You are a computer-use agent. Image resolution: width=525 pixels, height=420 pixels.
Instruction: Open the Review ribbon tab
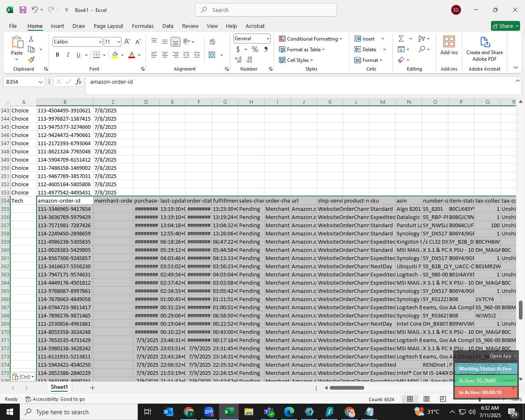[190, 26]
